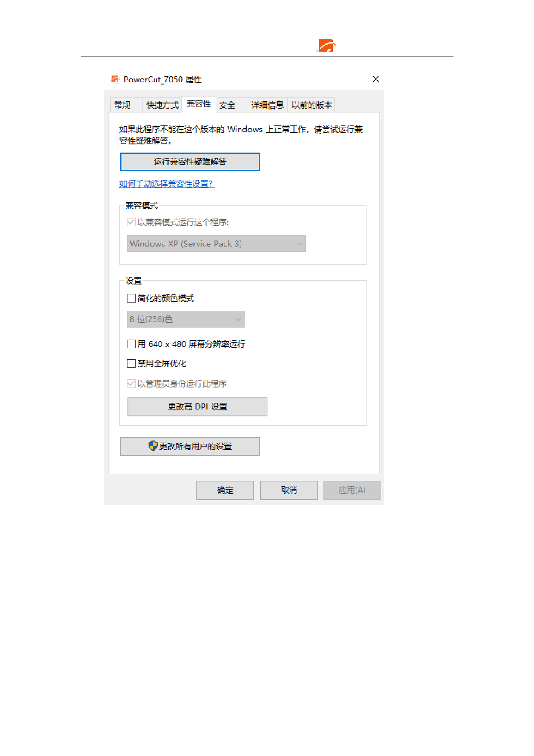Enable 用 640 x 480 屏幕分辨率运行 checkbox
This screenshot has height=756, width=534.
click(x=131, y=344)
